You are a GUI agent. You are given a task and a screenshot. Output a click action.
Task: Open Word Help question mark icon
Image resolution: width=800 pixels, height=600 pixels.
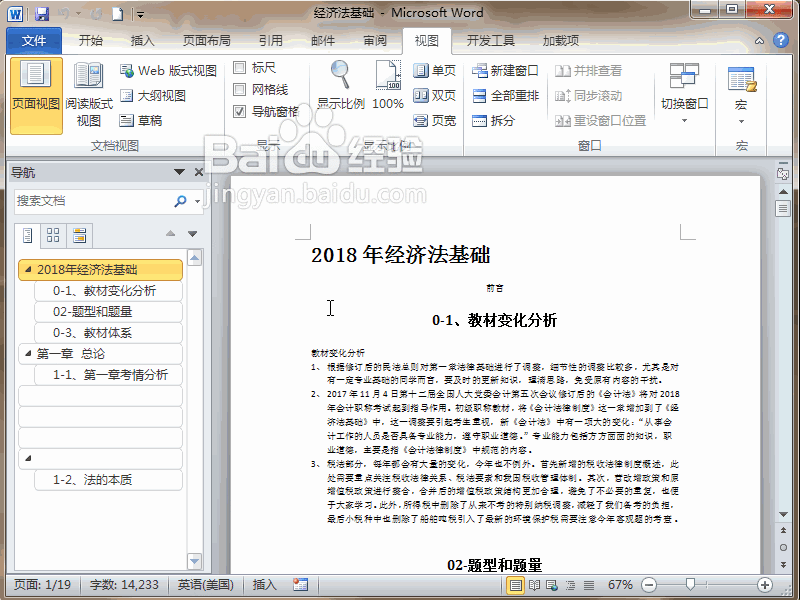(x=781, y=40)
